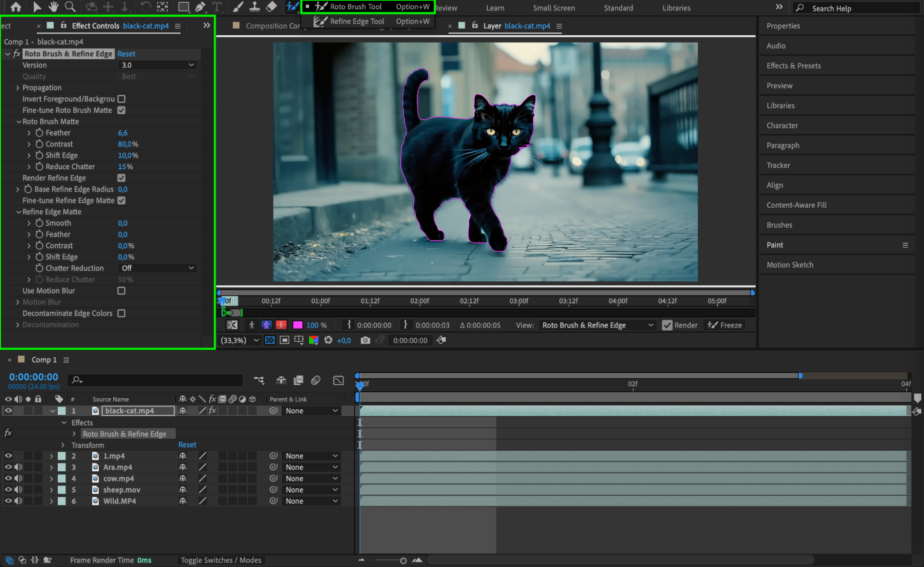Click the shy layers icon in timeline

tap(281, 380)
